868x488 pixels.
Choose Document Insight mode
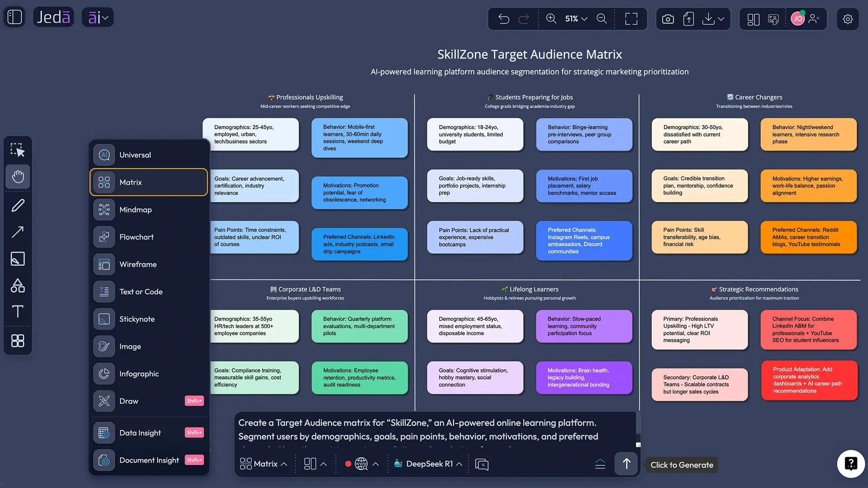click(x=149, y=460)
